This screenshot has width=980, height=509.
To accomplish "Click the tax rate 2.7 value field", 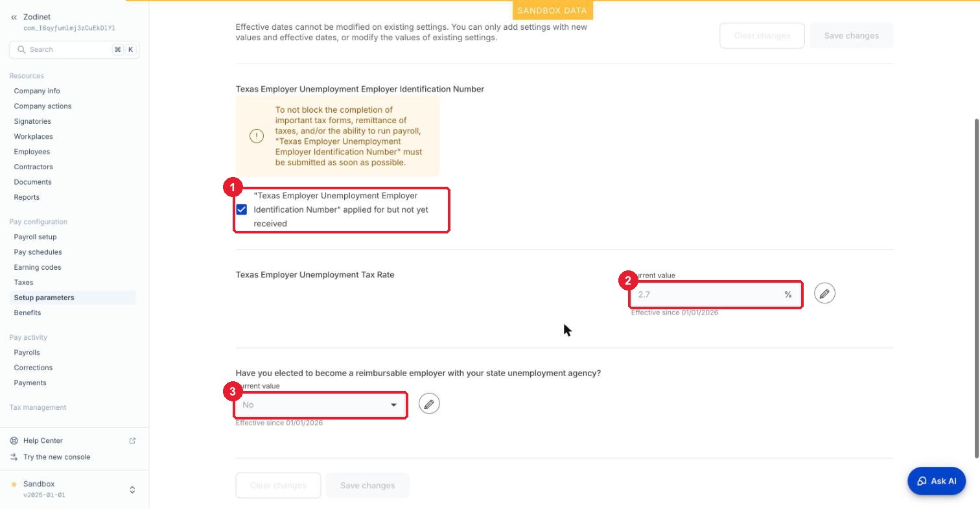I will [716, 294].
